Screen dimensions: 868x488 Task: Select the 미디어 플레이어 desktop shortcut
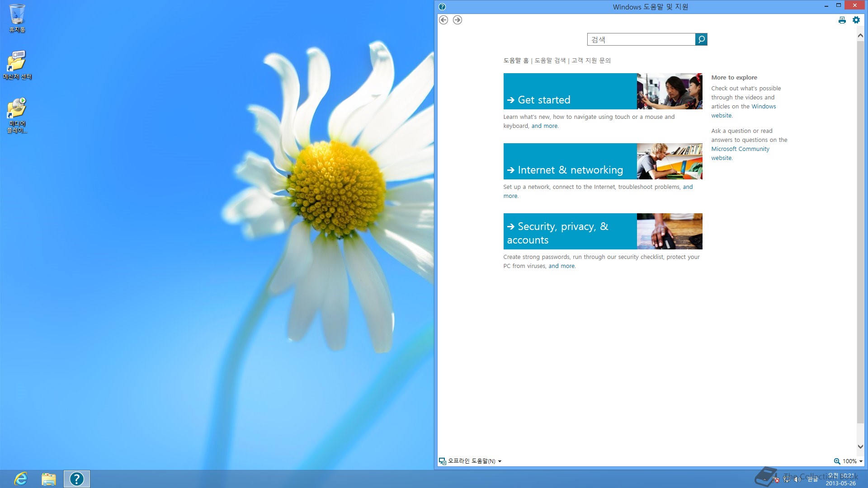(x=17, y=116)
